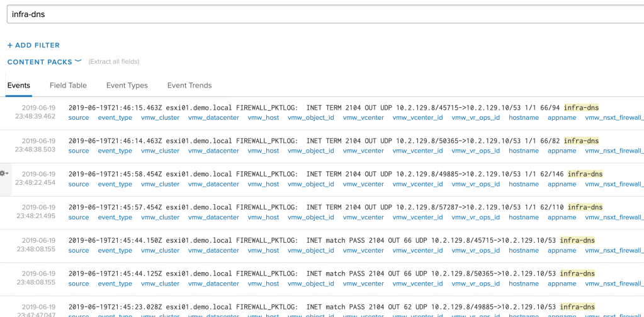Select vmw_cluster field on the 23:48:22.454 event
This screenshot has height=317, width=644.
point(160,185)
